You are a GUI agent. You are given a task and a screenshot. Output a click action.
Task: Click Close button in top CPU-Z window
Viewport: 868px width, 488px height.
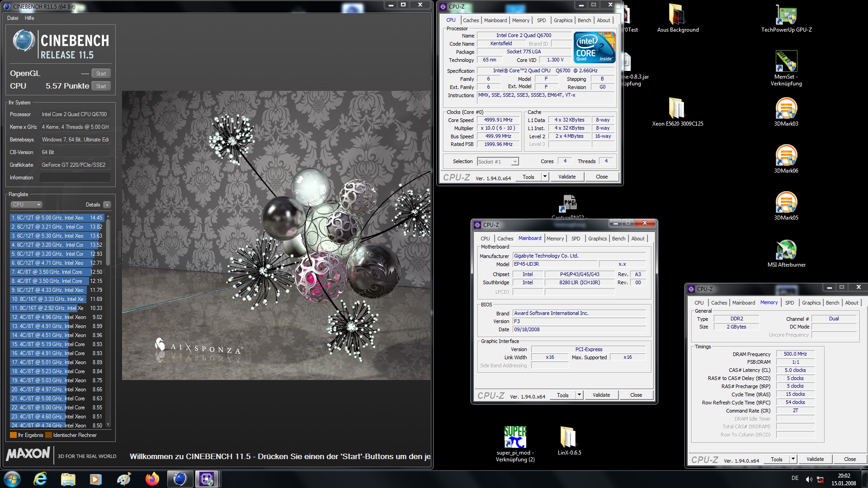click(x=602, y=177)
